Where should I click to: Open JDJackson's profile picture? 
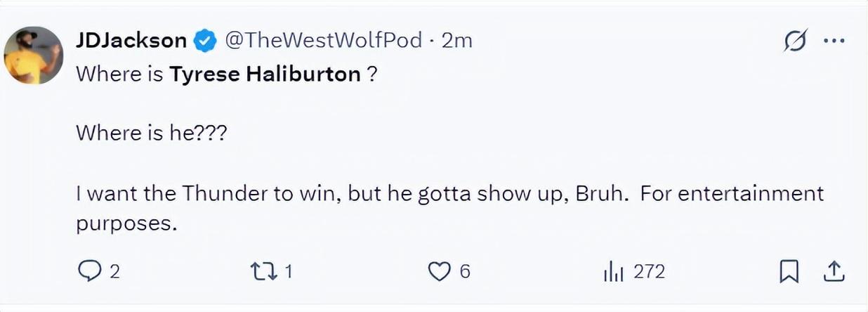pos(34,56)
